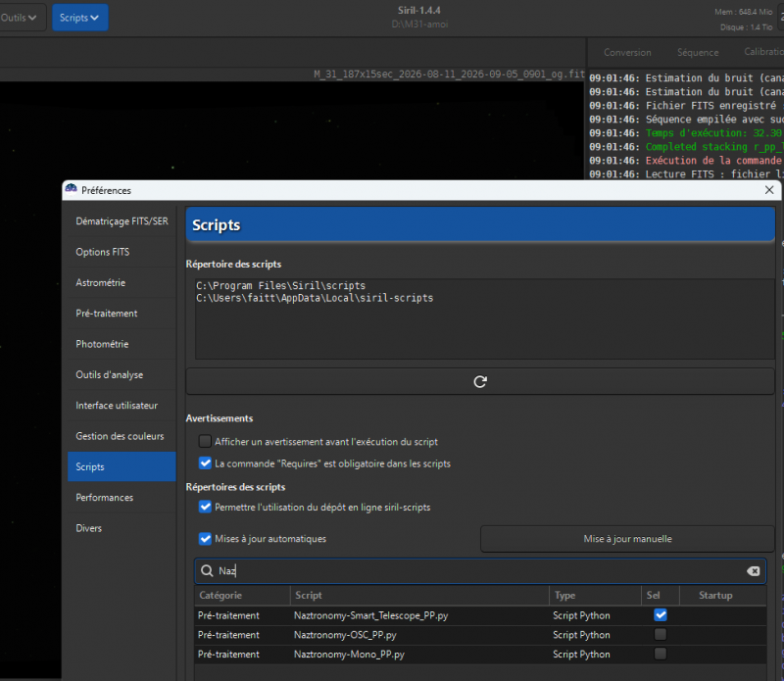Click the AppData siril-scripts path line

pyautogui.click(x=315, y=298)
